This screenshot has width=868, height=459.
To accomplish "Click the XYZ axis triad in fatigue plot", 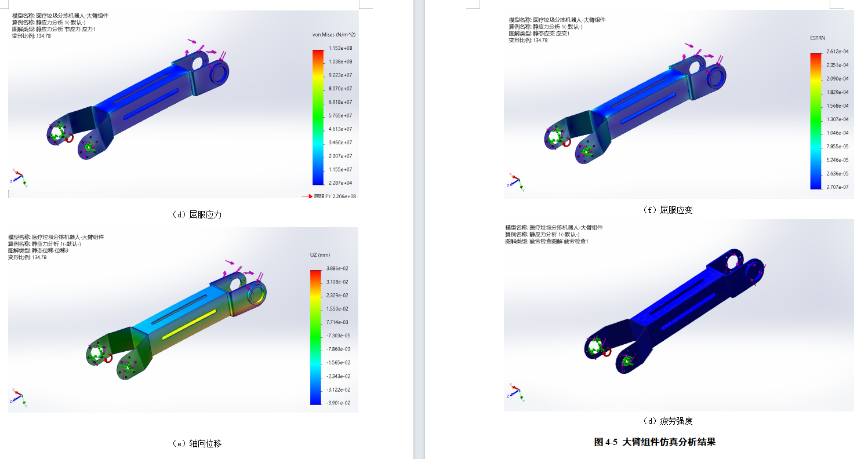I will point(515,391).
